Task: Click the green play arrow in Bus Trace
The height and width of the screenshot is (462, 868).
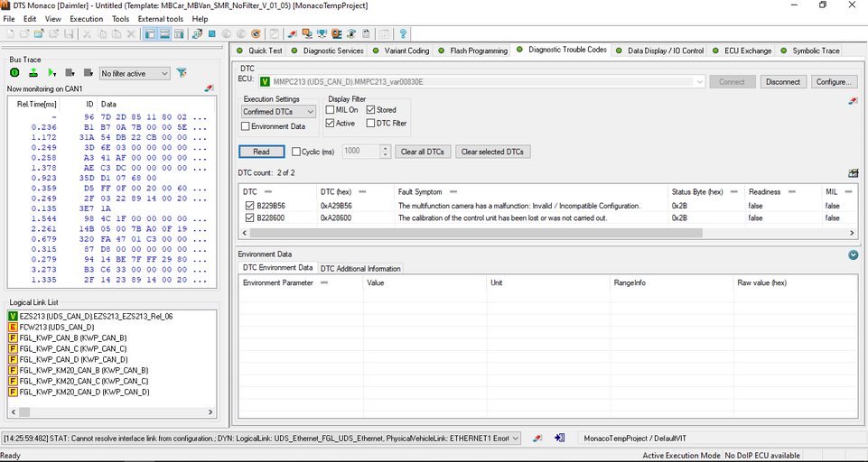Action: [x=52, y=72]
